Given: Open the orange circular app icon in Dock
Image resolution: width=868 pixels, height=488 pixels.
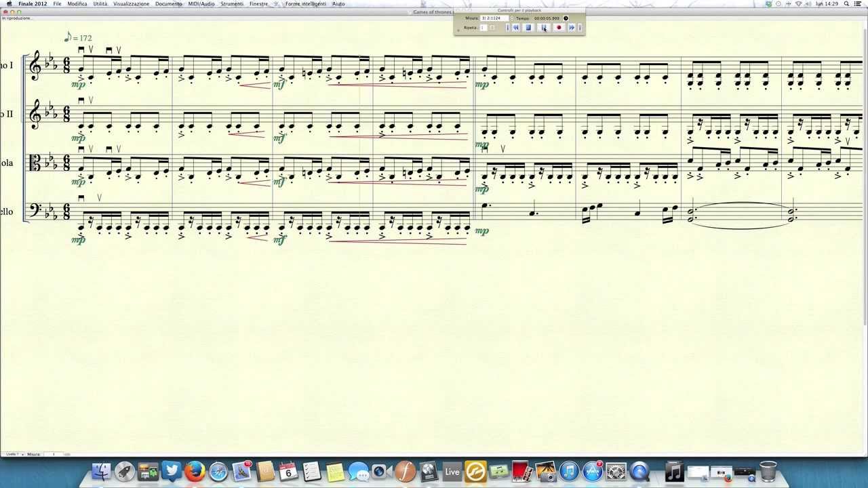Looking at the screenshot, I should [475, 471].
